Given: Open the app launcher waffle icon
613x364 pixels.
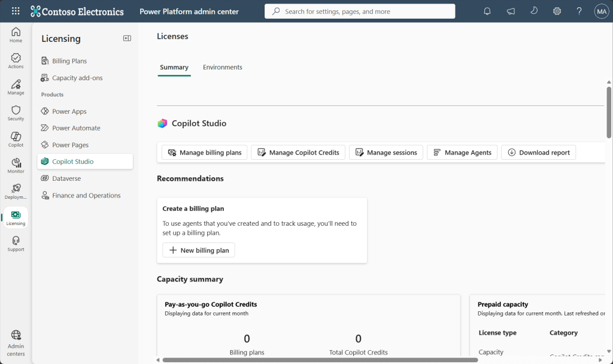Looking at the screenshot, I should tap(16, 11).
